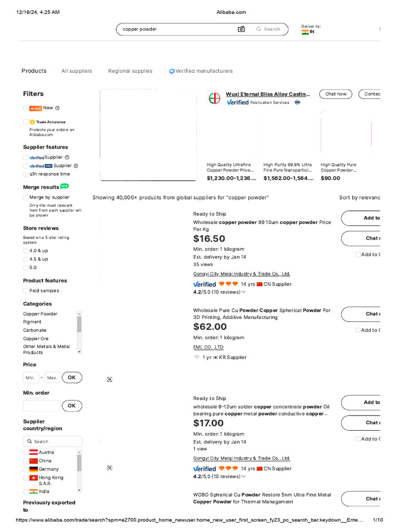Enable the Trade Assurance checkbox
This screenshot has width=399, height=532.
click(26, 122)
